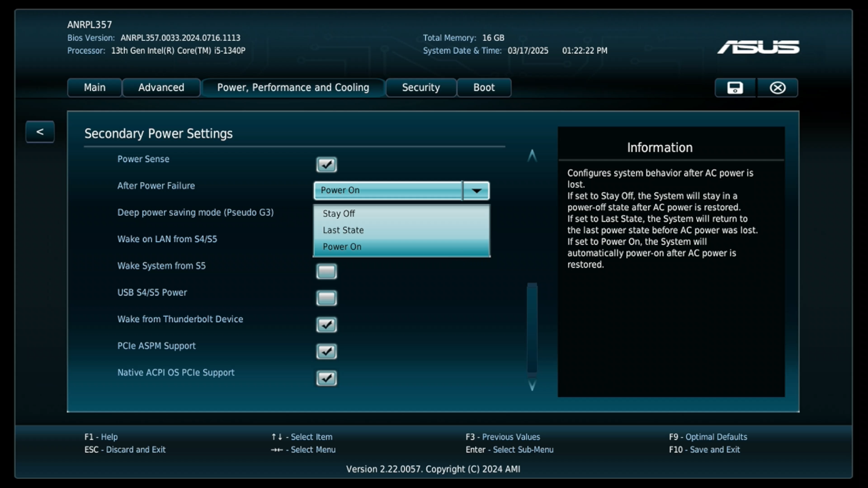Click the USB S4/S5 Power label
The height and width of the screenshot is (488, 868).
152,292
